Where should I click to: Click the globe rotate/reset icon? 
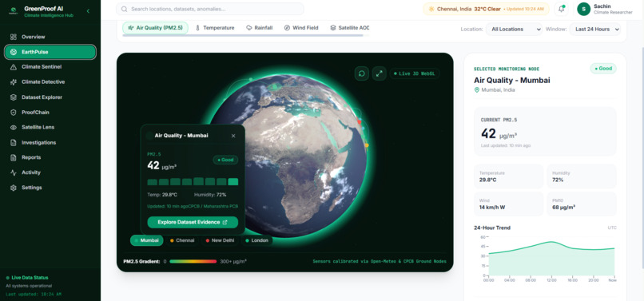point(362,73)
